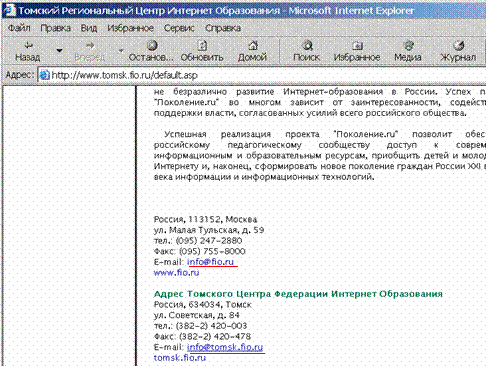Click the info@fio.ru email link
The height and width of the screenshot is (366, 486).
tap(211, 262)
